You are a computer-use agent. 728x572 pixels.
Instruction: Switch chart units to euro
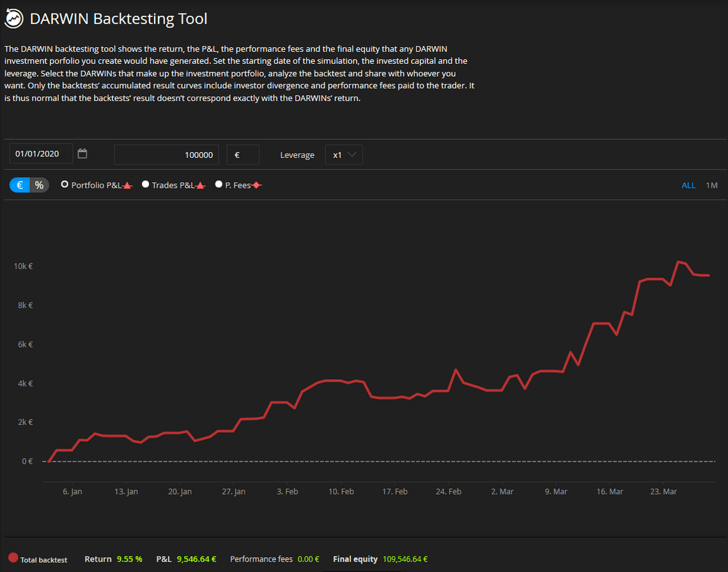[x=20, y=185]
